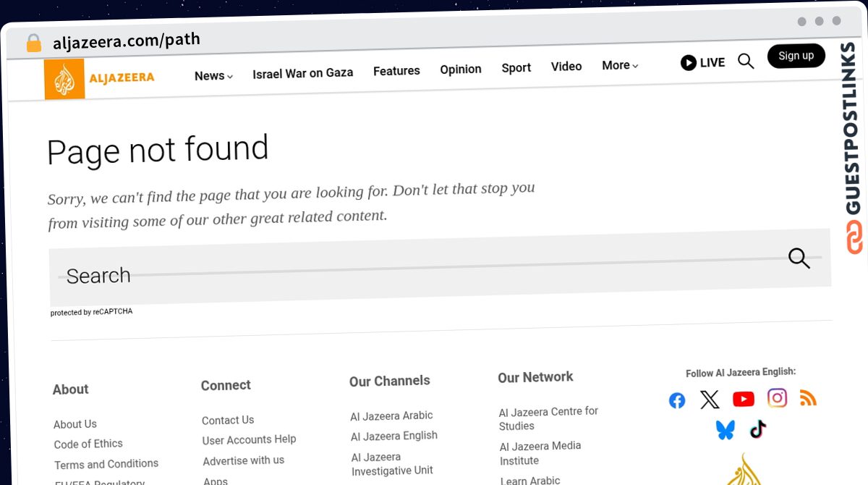Open the About Us link
The image size is (868, 485).
(75, 424)
